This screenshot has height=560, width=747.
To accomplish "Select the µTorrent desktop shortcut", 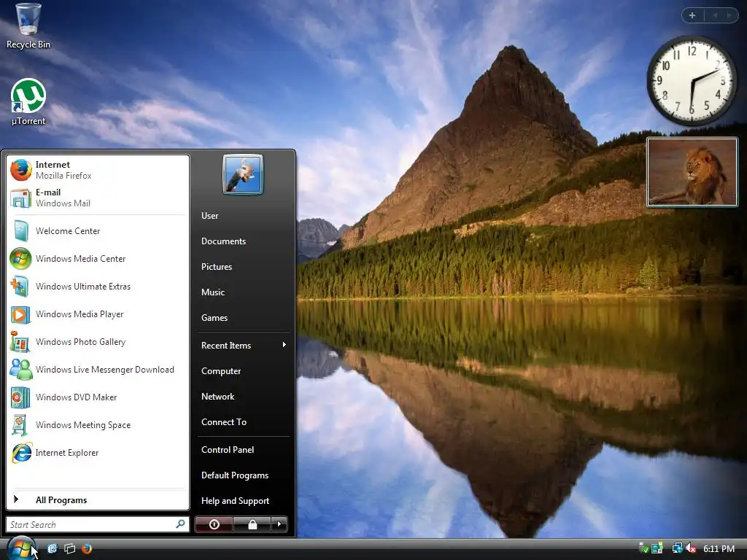I will click(x=28, y=102).
